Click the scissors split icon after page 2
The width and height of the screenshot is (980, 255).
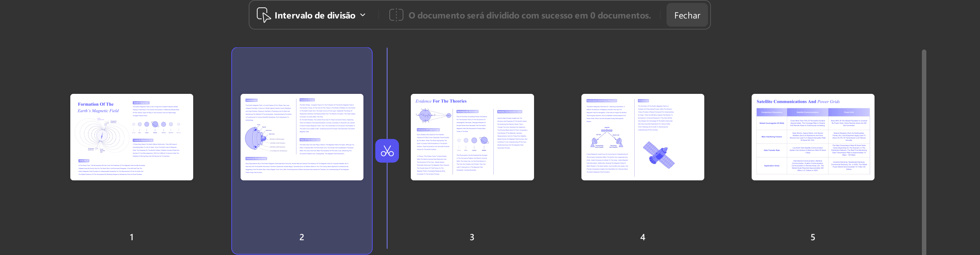(387, 151)
